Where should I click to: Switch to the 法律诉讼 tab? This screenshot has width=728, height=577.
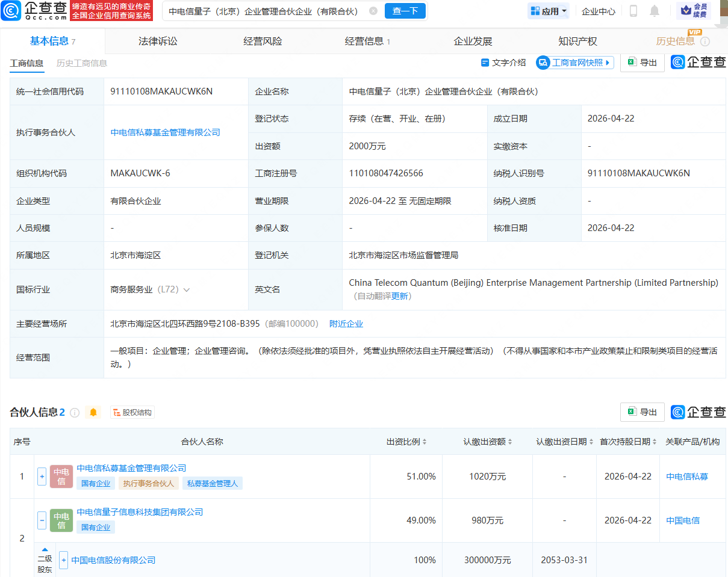[x=158, y=42]
